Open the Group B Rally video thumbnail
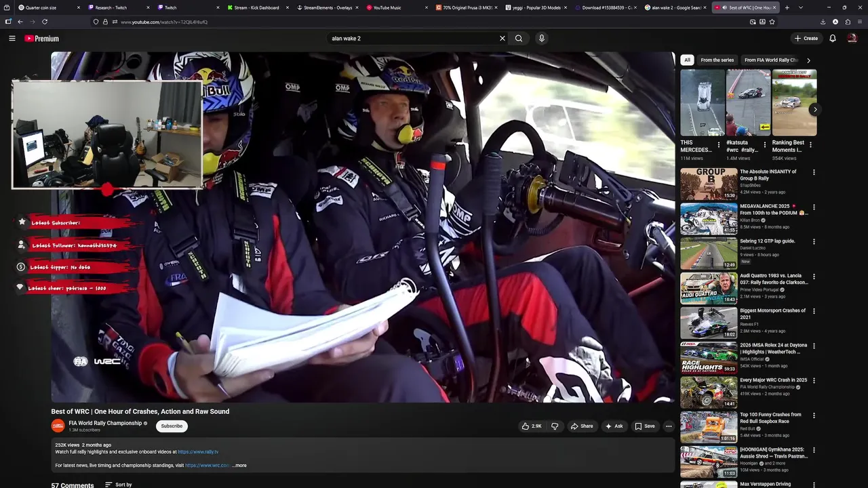This screenshot has height=488, width=868. tap(709, 184)
